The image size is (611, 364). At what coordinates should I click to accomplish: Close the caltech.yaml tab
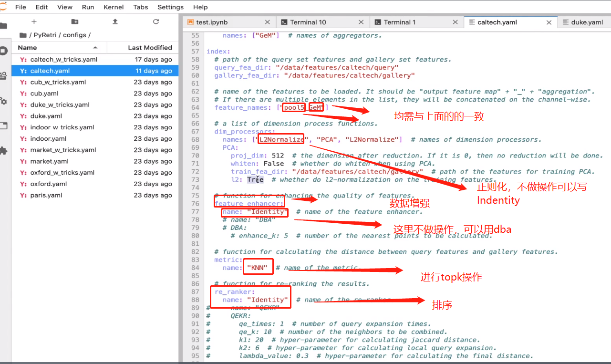tap(549, 22)
